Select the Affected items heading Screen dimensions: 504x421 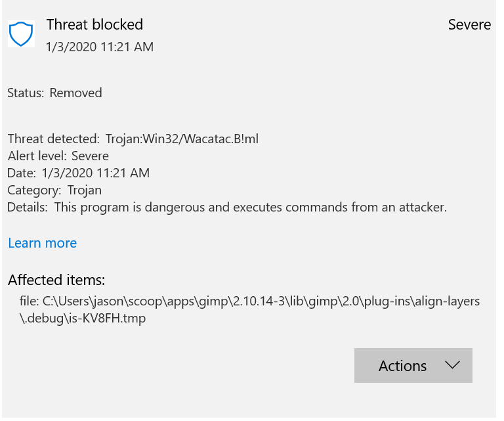pos(56,280)
